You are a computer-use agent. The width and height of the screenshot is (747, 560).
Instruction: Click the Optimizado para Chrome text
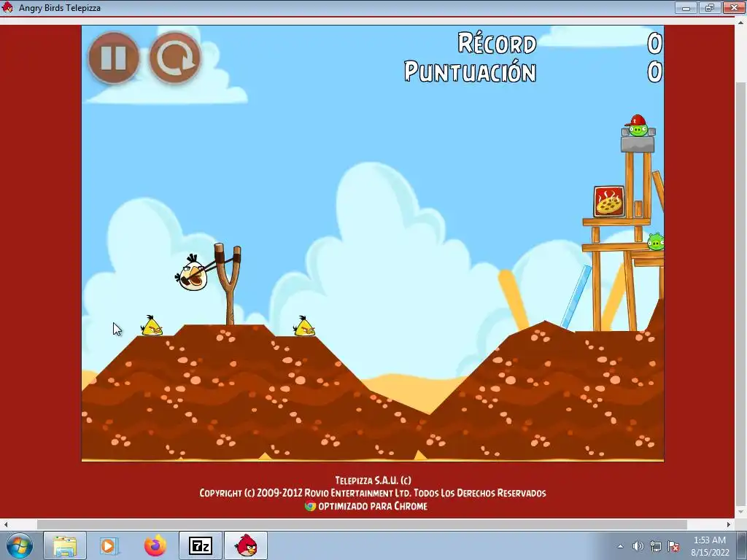point(373,506)
